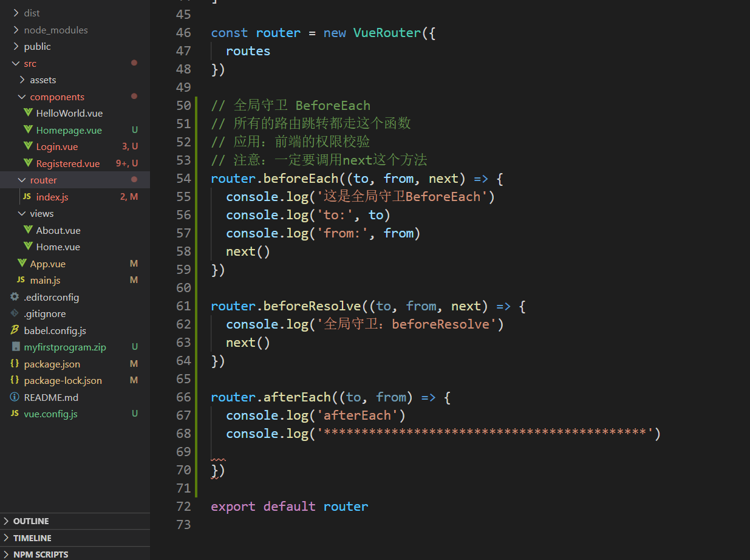Open HelloWorld.vue file
The image size is (750, 560).
tap(69, 113)
